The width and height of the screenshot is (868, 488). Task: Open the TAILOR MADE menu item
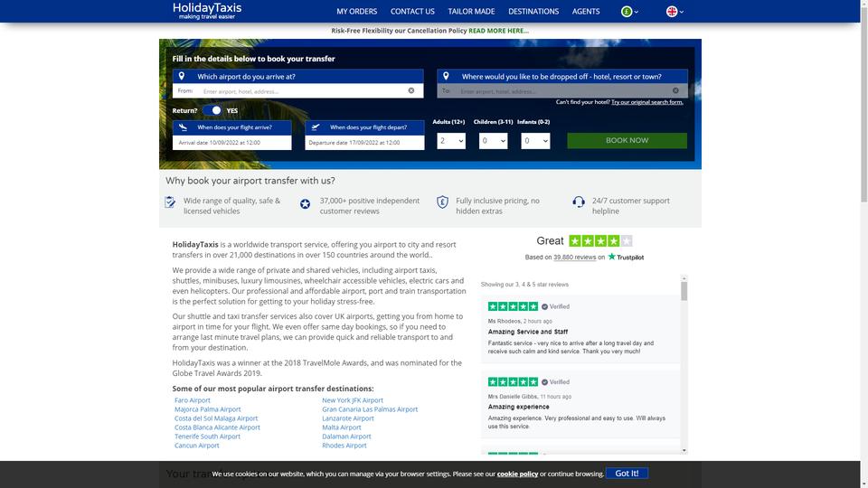pyautogui.click(x=471, y=11)
